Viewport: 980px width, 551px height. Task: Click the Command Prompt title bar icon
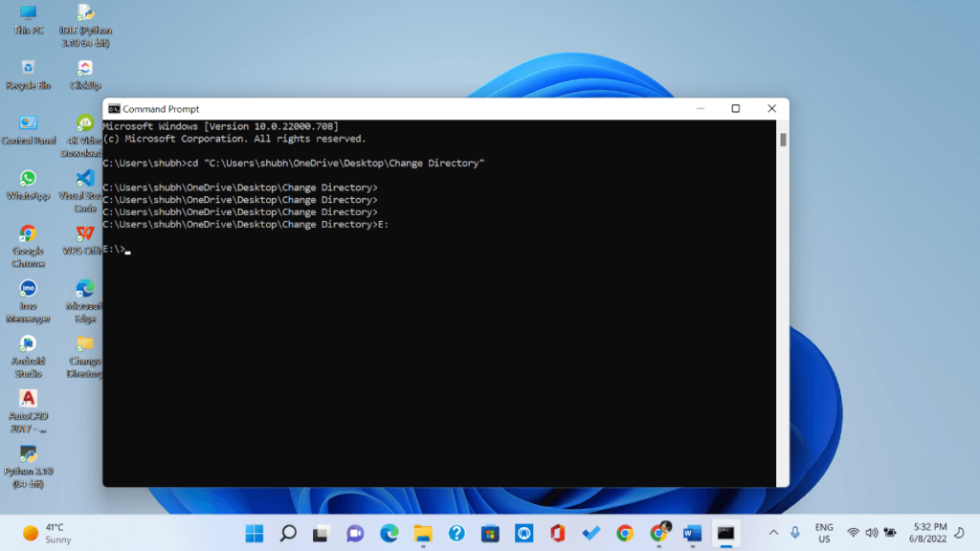(114, 109)
